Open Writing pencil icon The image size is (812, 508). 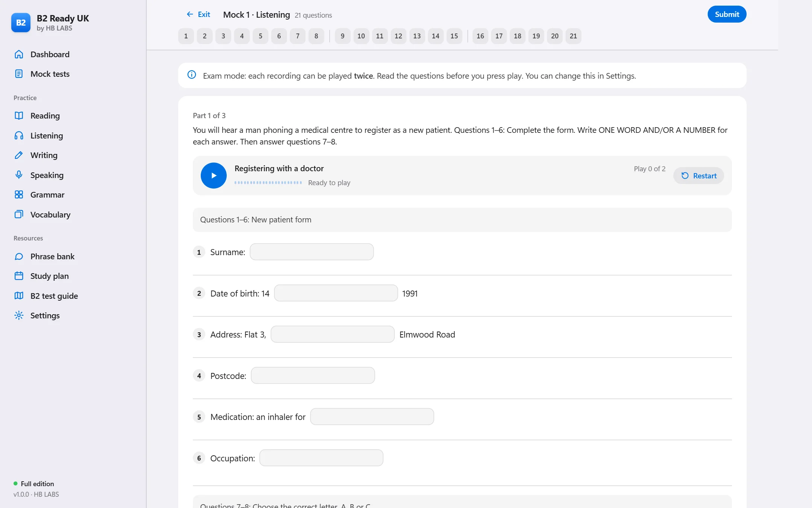pos(19,155)
